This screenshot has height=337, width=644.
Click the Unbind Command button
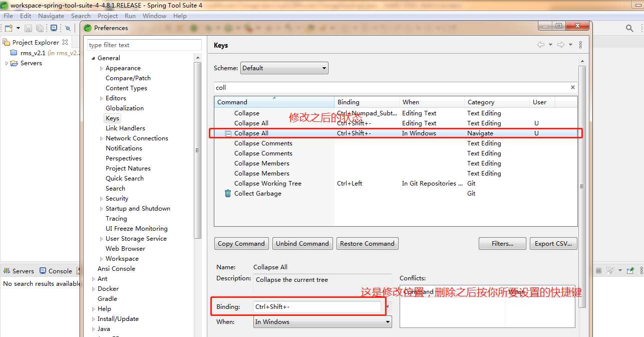click(x=302, y=243)
